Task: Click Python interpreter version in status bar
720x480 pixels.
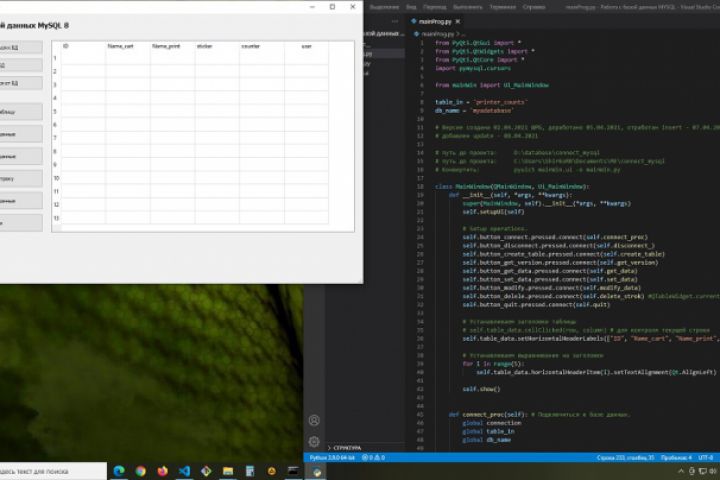Action: coord(332,457)
